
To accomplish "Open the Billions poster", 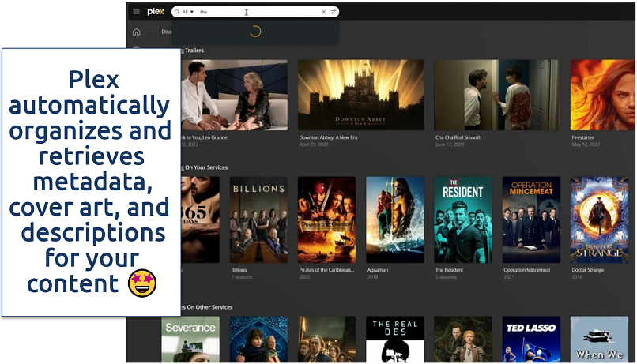I will click(258, 220).
